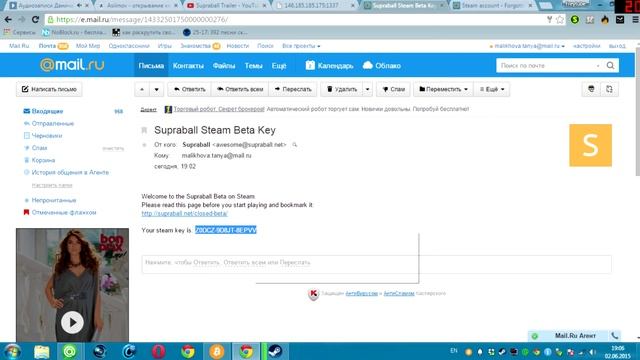The height and width of the screenshot is (360, 640).
Task: Search emails from this sender icon
Action: [294, 144]
